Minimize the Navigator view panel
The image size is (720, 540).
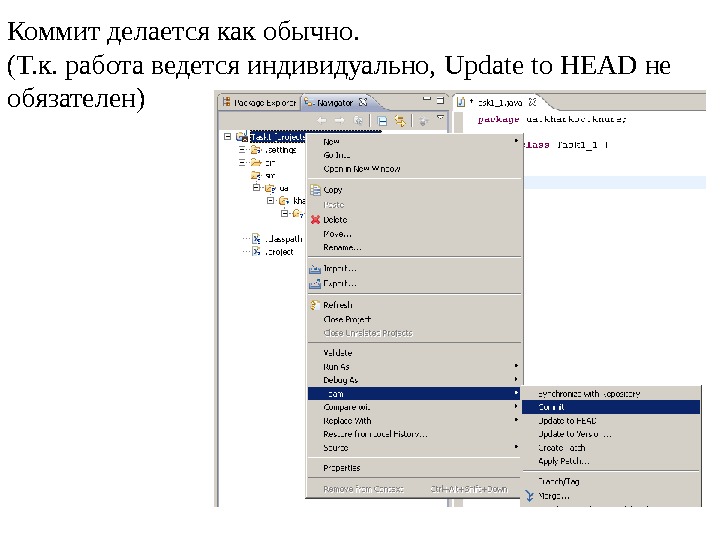click(427, 98)
